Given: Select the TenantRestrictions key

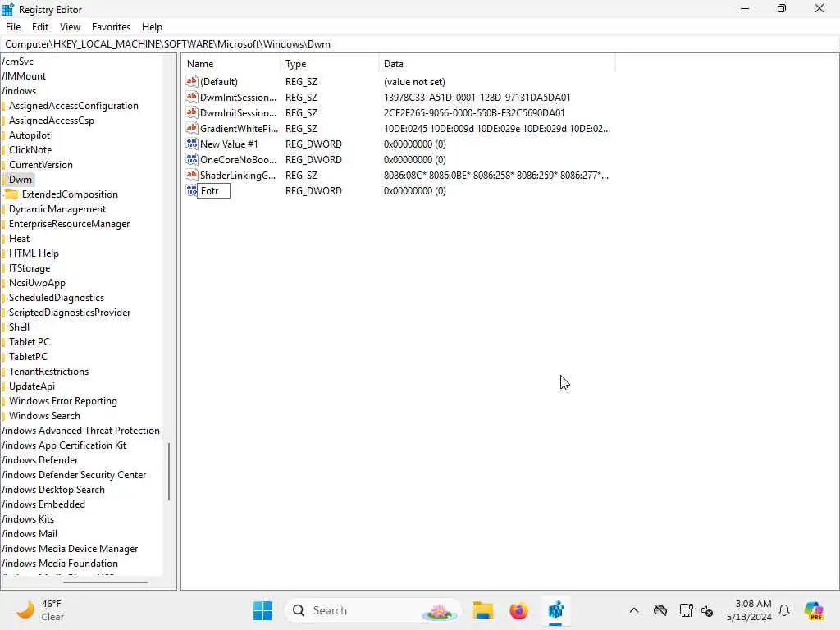Looking at the screenshot, I should coord(48,372).
